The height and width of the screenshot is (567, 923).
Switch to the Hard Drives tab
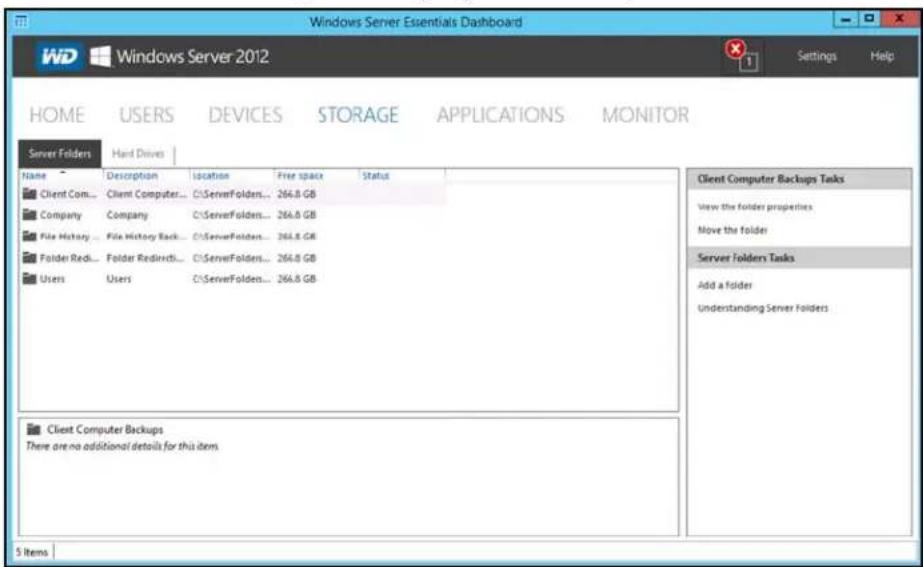(x=138, y=154)
